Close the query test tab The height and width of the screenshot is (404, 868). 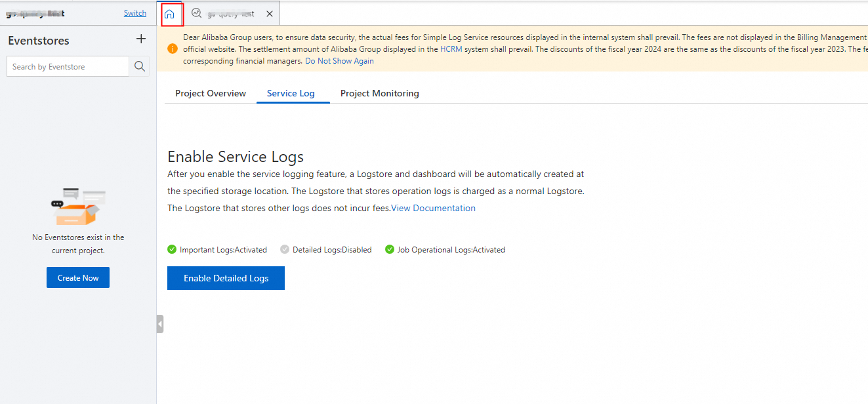(x=270, y=14)
